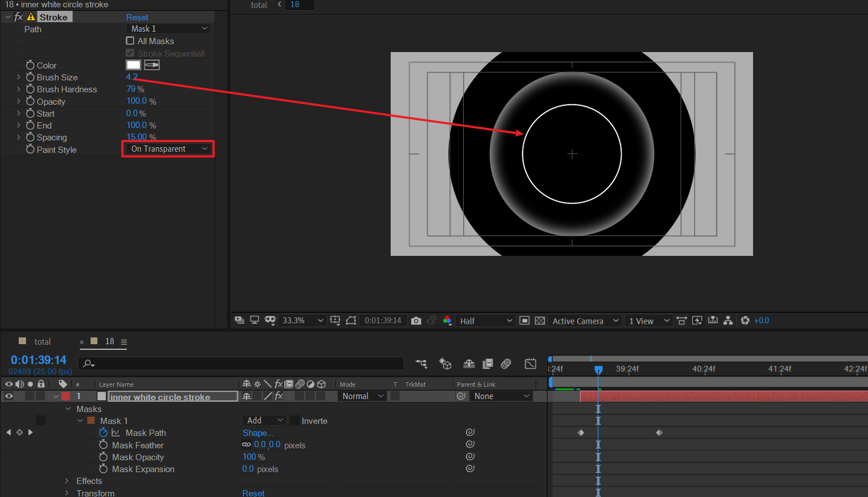
Task: Open the white Color swatch
Action: tap(134, 65)
